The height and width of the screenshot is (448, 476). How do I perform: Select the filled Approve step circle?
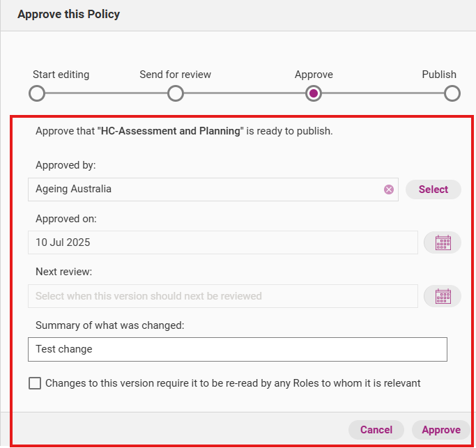(314, 93)
